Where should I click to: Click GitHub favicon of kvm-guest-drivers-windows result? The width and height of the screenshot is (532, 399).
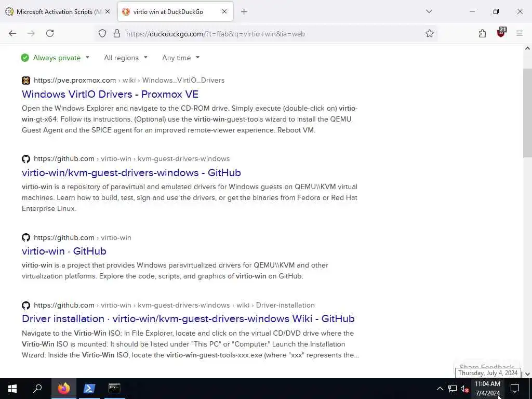26,159
